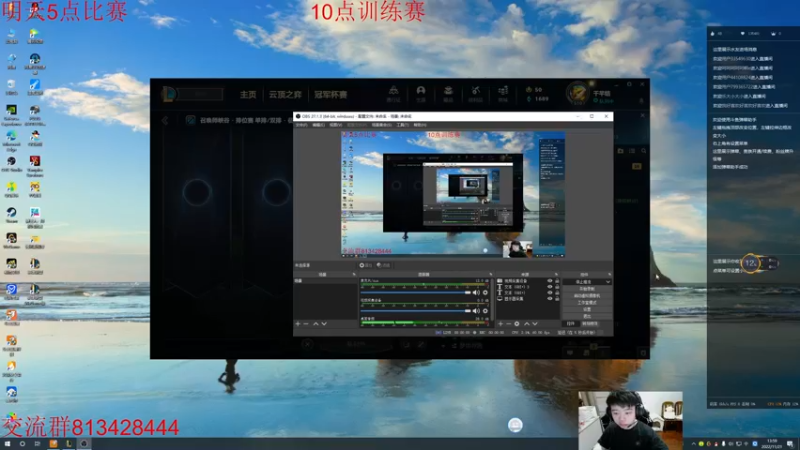Image resolution: width=800 pixels, height=450 pixels.
Task: Click the League client icon in the taskbar
Action: pyautogui.click(x=68, y=444)
